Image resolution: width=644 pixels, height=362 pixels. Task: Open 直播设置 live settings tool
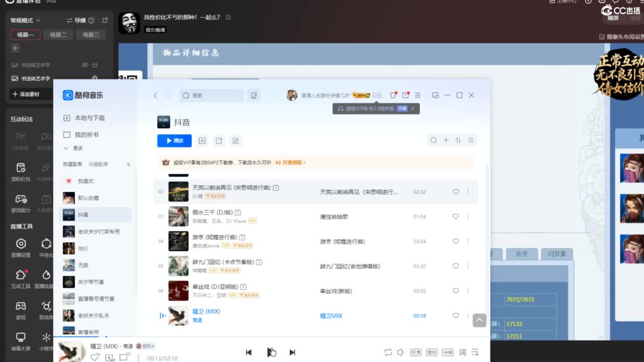21,247
